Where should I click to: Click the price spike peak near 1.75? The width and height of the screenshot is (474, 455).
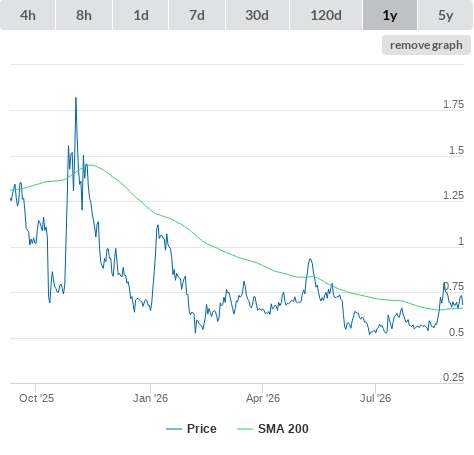(x=76, y=98)
